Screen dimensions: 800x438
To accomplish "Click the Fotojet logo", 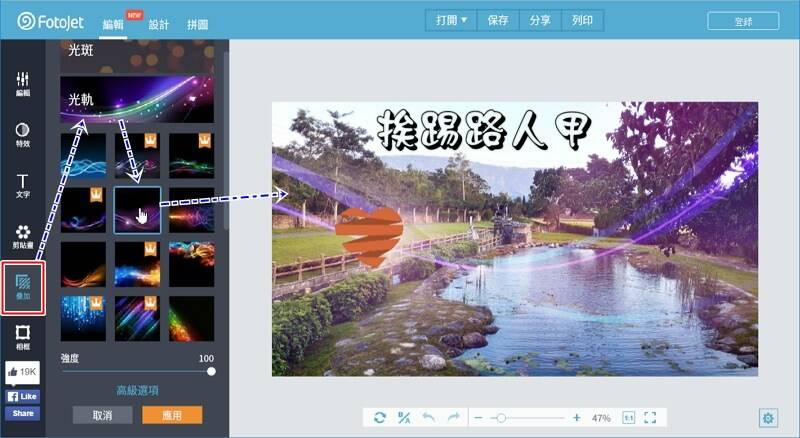I will click(50, 21).
